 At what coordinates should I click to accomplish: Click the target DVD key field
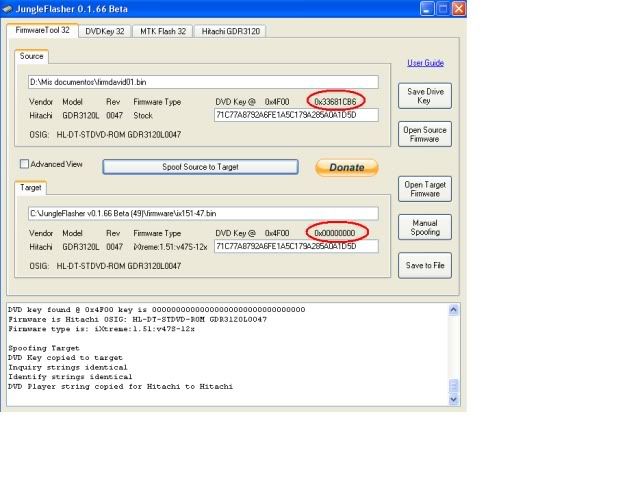(x=296, y=246)
